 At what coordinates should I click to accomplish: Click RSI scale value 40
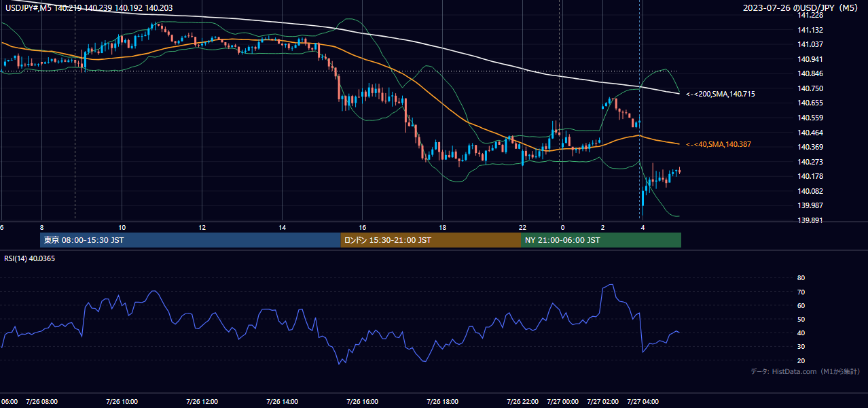click(801, 333)
